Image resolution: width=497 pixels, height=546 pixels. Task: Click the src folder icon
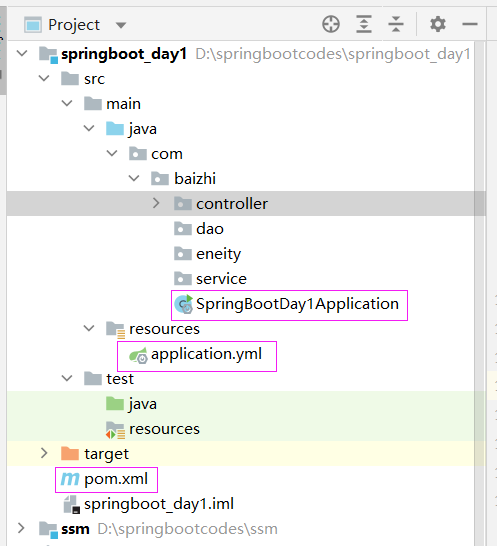(70, 79)
